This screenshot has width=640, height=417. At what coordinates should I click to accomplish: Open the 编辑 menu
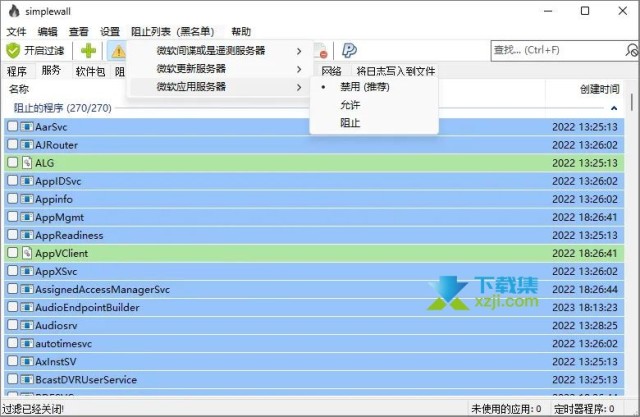[47, 31]
